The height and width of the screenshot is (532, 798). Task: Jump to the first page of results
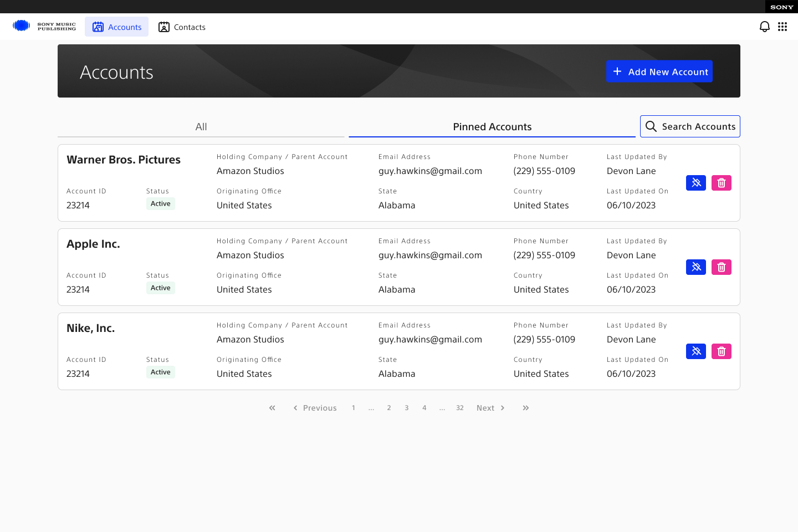coord(272,408)
